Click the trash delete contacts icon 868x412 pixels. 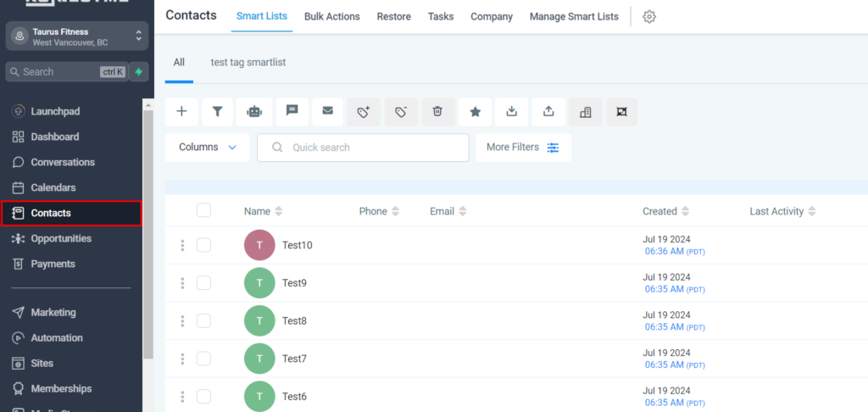437,111
